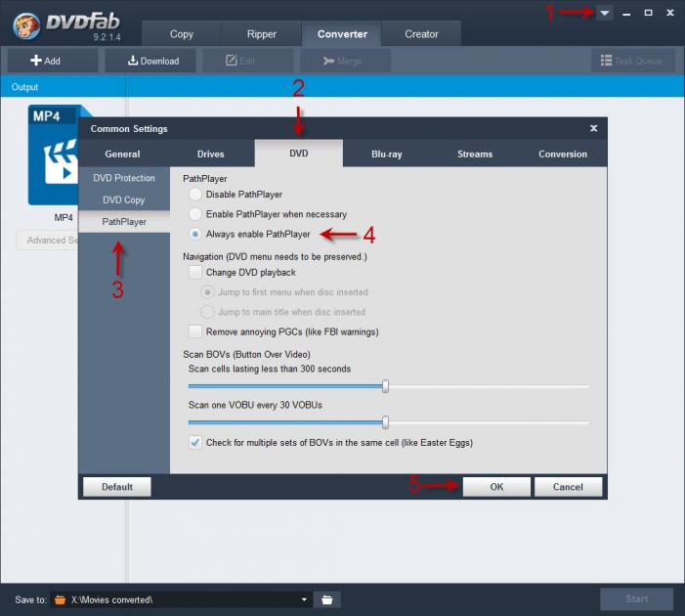Enable Change DVD playback checkbox
Image resolution: width=685 pixels, height=616 pixels.
pyautogui.click(x=195, y=273)
